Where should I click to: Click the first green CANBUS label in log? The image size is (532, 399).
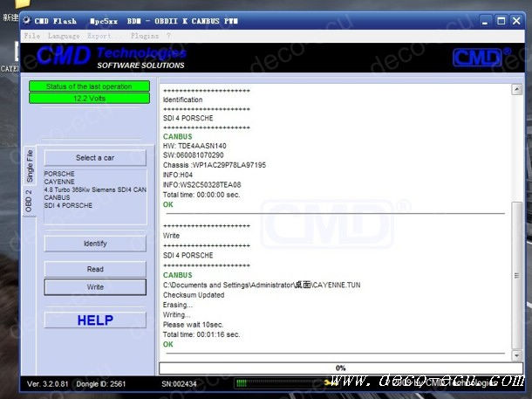coord(177,136)
